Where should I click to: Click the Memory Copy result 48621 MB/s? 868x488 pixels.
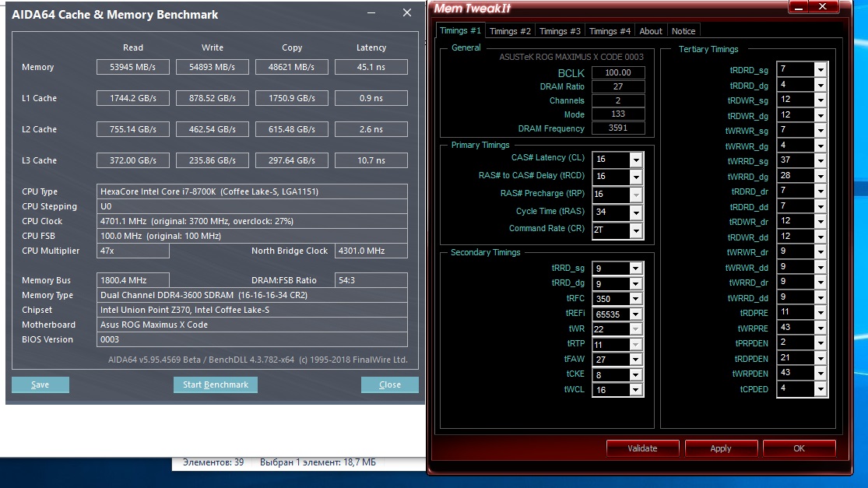(292, 67)
